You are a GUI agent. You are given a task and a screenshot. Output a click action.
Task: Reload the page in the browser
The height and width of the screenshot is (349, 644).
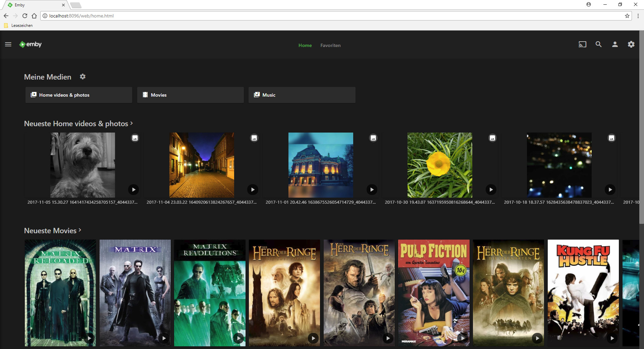coord(25,16)
